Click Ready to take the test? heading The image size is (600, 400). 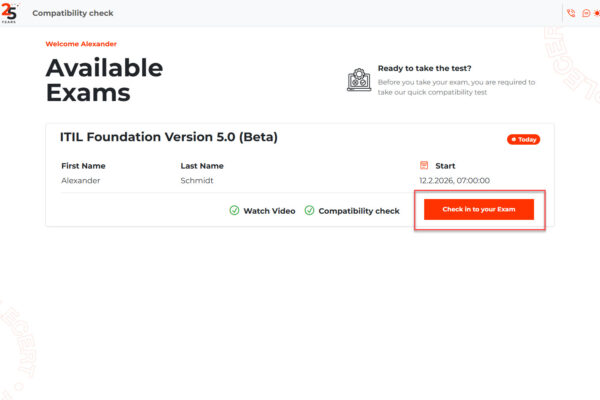click(x=425, y=68)
